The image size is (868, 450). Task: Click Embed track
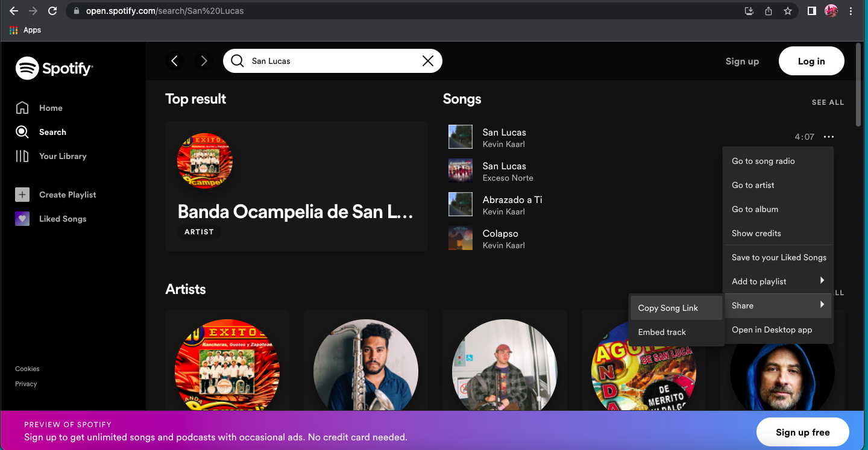[676, 332]
